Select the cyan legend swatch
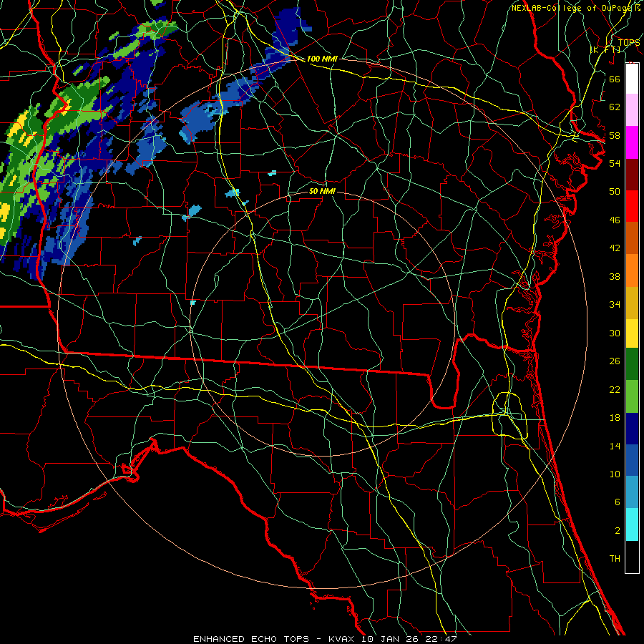 pyautogui.click(x=632, y=525)
